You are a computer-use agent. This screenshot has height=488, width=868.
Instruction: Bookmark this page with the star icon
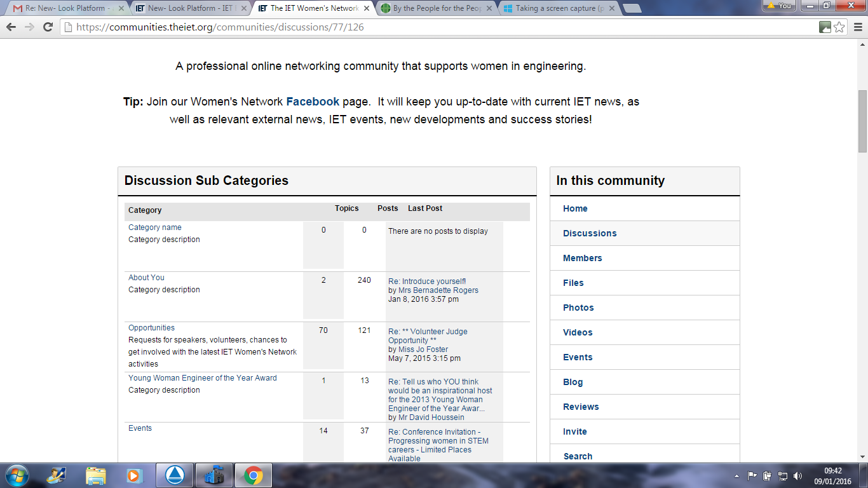point(839,27)
